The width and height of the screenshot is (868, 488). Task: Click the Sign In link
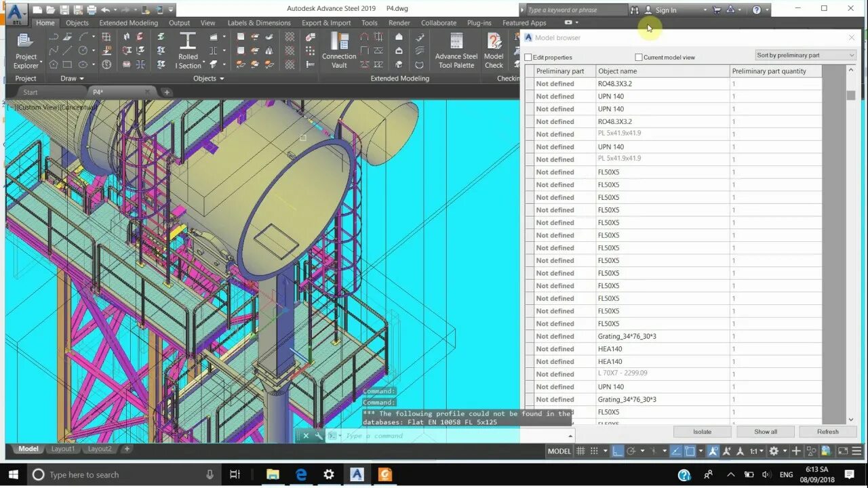[x=665, y=10]
